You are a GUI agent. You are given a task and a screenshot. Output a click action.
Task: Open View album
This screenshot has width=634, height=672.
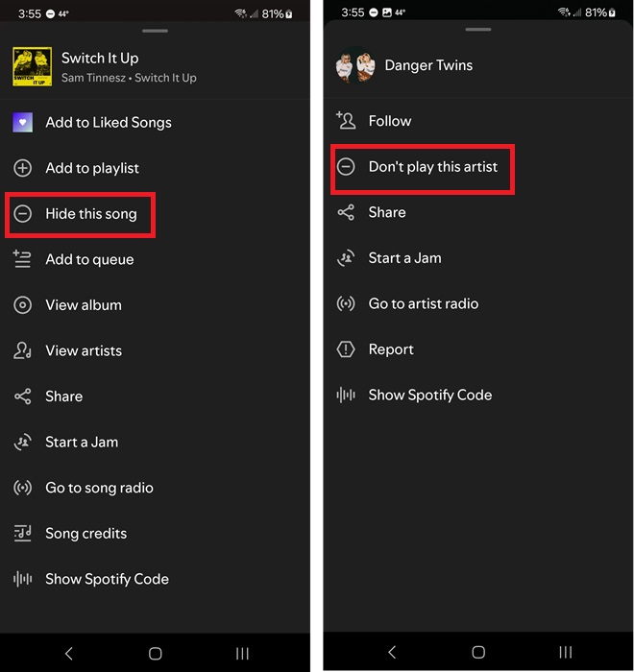point(84,304)
